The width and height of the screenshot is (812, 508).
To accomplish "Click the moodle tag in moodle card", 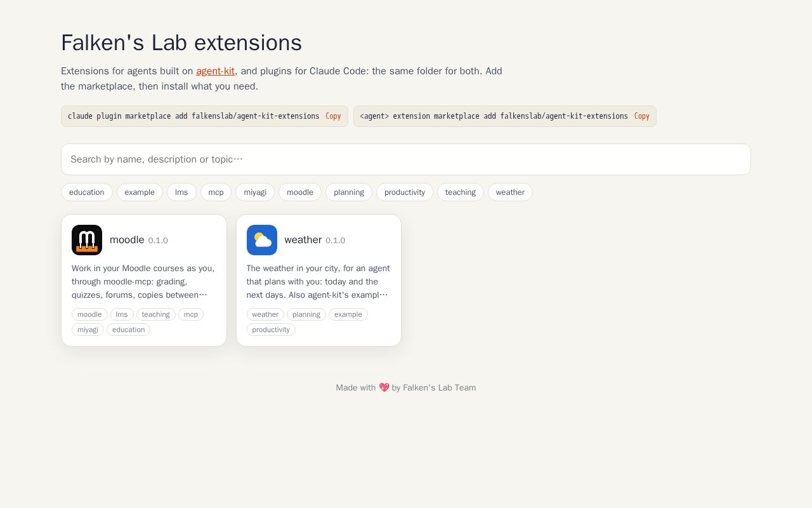I will coord(89,314).
